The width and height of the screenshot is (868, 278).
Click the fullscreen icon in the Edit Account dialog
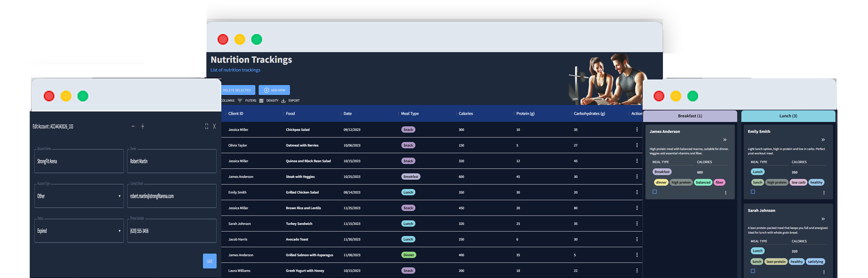tap(207, 126)
